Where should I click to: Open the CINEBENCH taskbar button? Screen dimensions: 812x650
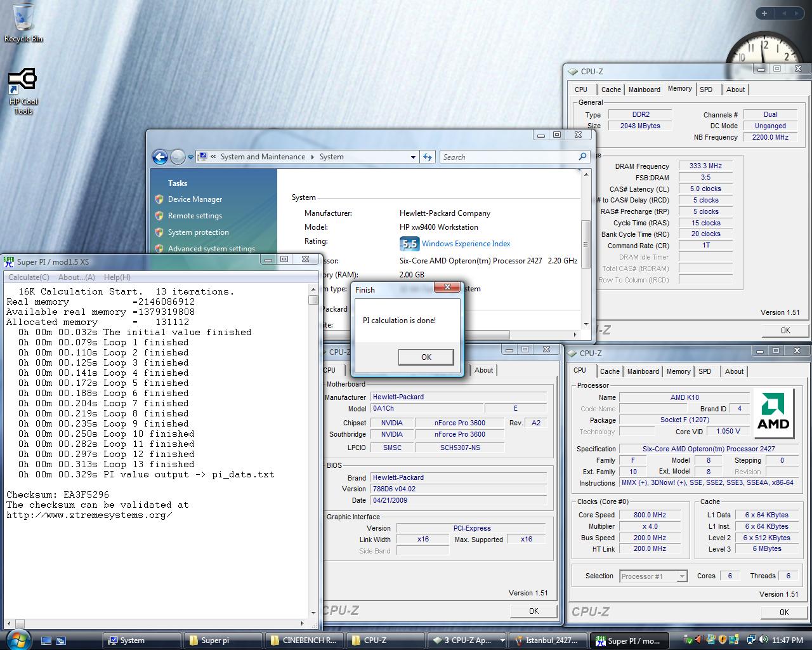point(304,640)
